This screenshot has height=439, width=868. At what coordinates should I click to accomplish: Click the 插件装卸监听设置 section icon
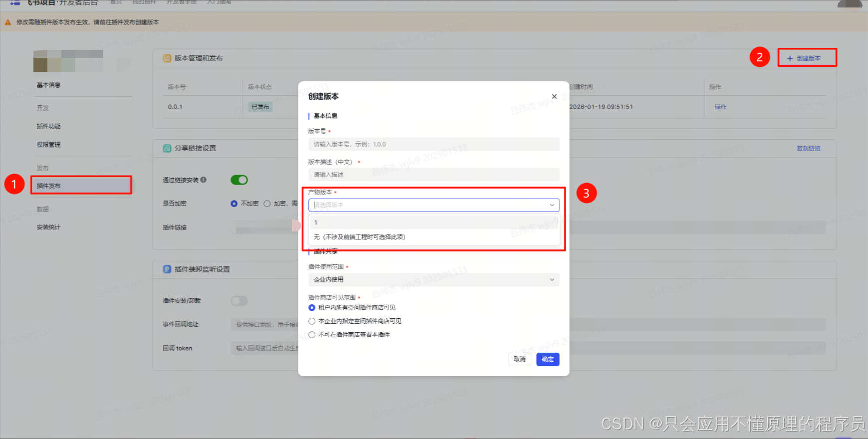167,269
